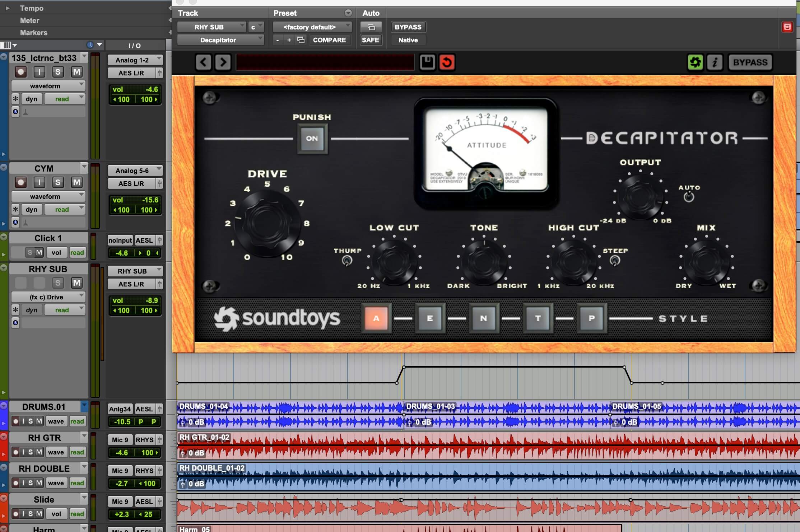Image resolution: width=800 pixels, height=532 pixels.
Task: Click DRUMS_01-03 clip in timeline
Action: tap(507, 415)
